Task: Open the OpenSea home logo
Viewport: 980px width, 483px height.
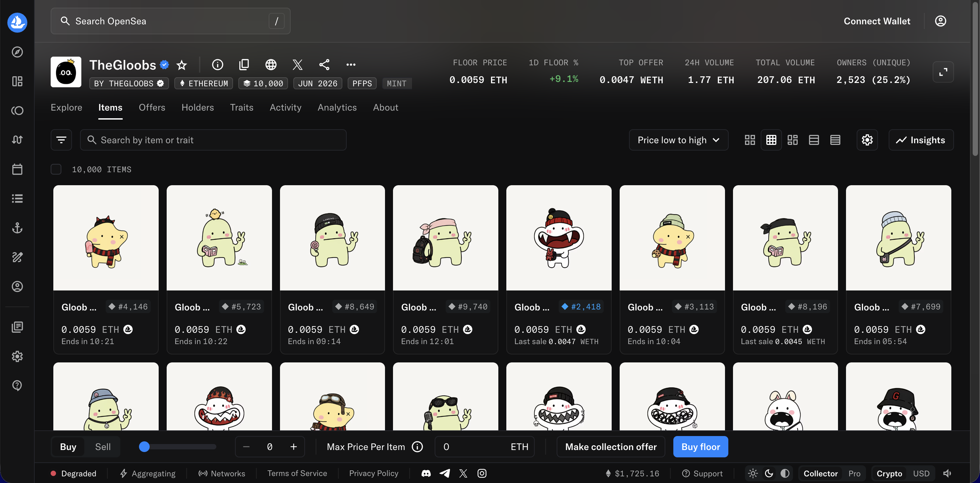Action: point(17,22)
